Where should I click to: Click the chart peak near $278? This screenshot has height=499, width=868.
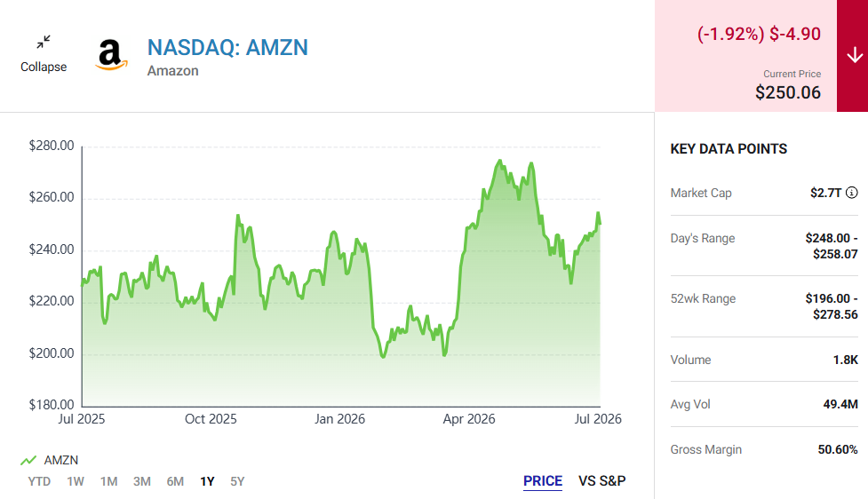(x=500, y=161)
